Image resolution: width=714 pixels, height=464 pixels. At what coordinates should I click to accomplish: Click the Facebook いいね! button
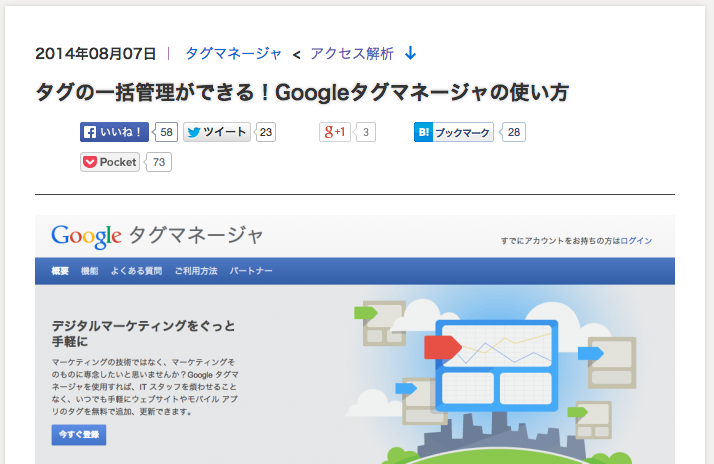point(114,132)
